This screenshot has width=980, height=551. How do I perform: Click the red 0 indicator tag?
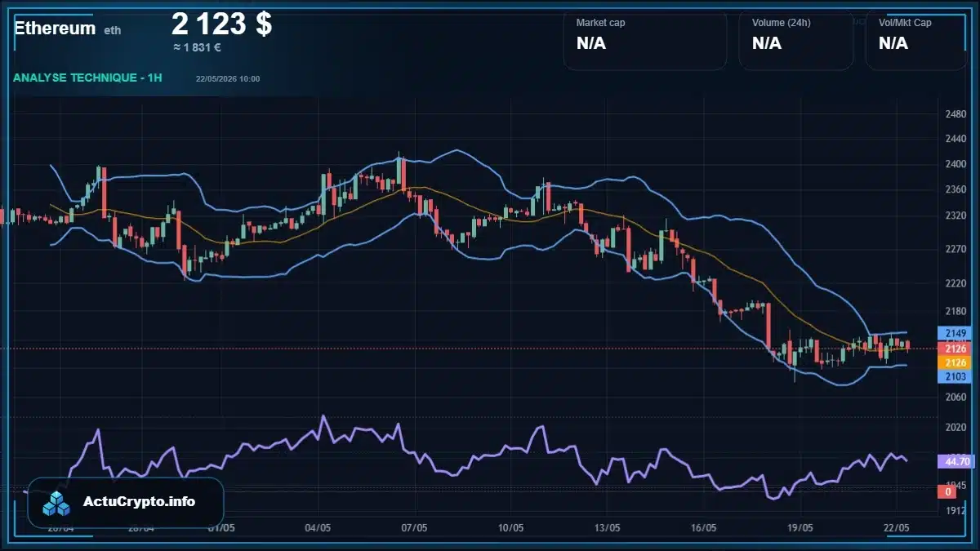click(x=949, y=491)
